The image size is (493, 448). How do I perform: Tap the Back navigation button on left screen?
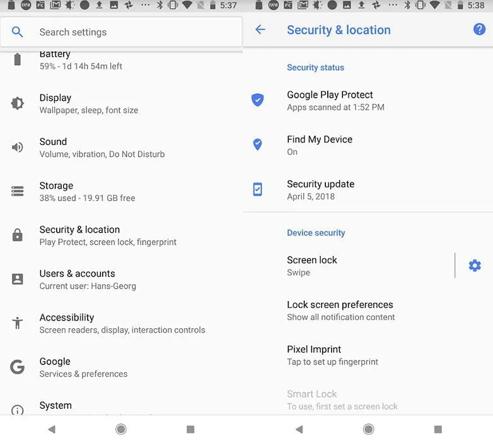click(52, 429)
